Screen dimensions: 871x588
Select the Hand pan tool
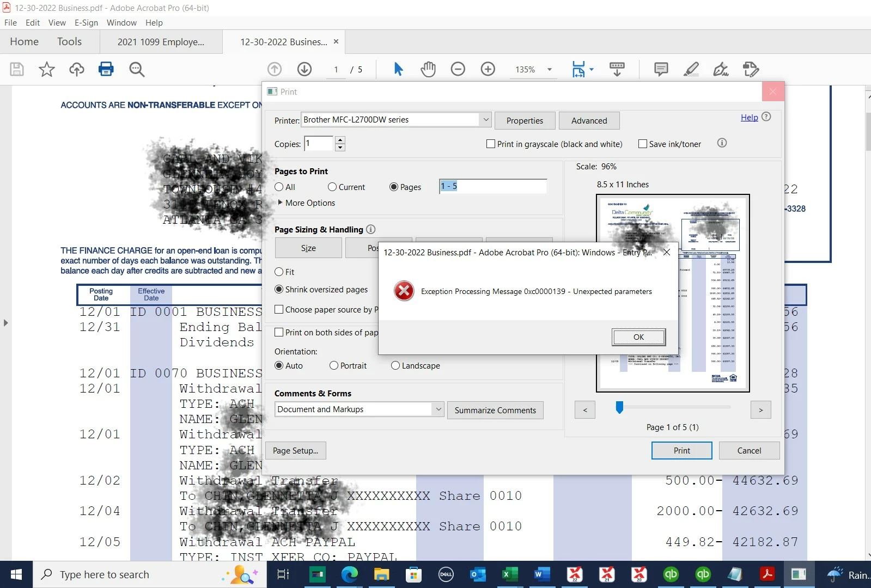[x=428, y=69]
